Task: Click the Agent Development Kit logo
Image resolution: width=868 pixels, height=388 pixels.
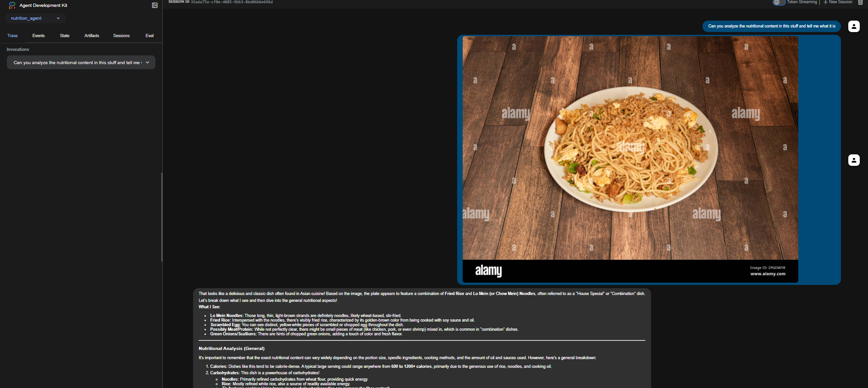Action: click(x=12, y=5)
